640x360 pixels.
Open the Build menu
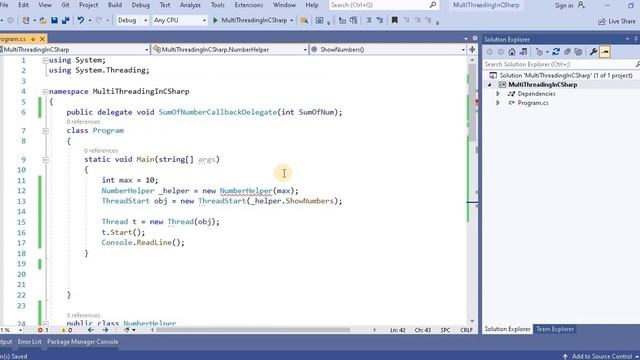pyautogui.click(x=115, y=5)
